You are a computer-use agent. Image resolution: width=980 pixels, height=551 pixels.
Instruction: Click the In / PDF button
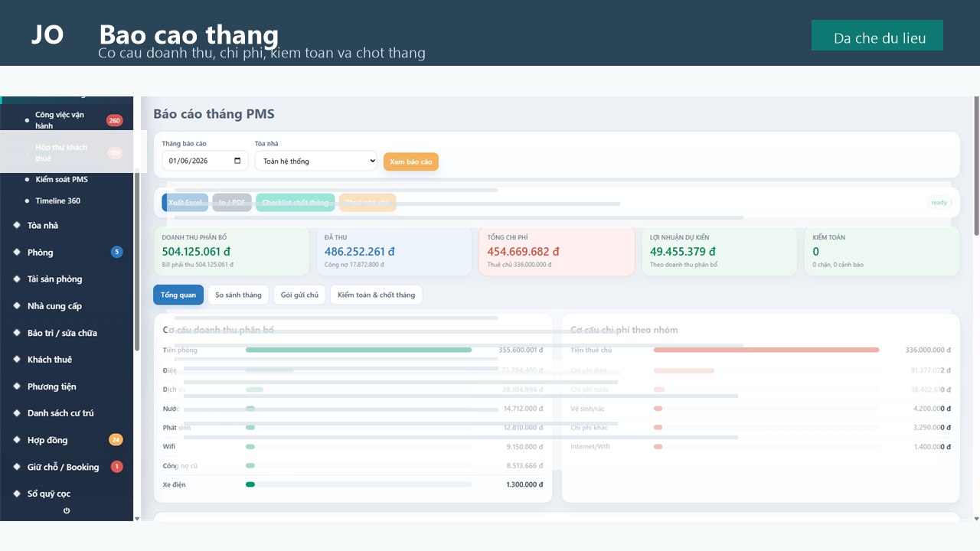point(232,203)
